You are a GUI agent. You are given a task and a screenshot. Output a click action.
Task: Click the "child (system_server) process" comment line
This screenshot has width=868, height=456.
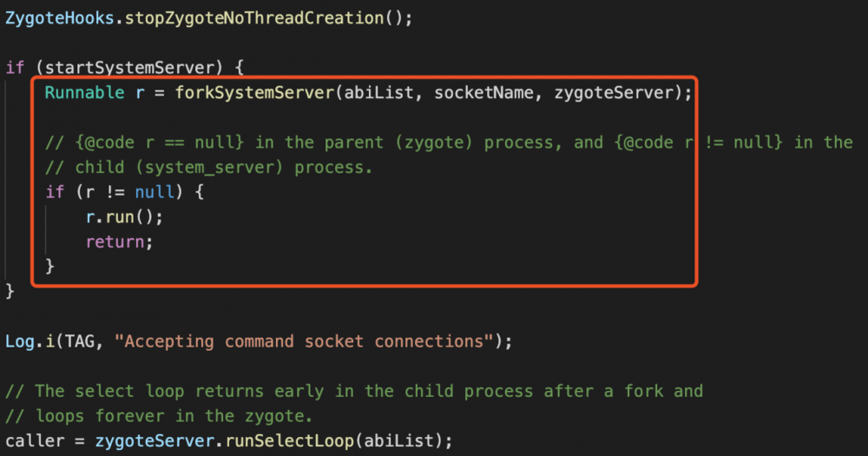click(x=209, y=167)
